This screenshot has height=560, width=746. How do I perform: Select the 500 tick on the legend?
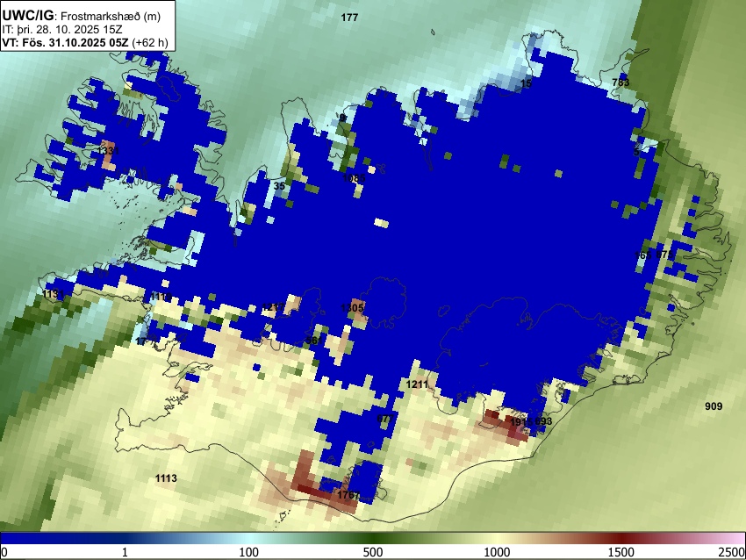[372, 552]
